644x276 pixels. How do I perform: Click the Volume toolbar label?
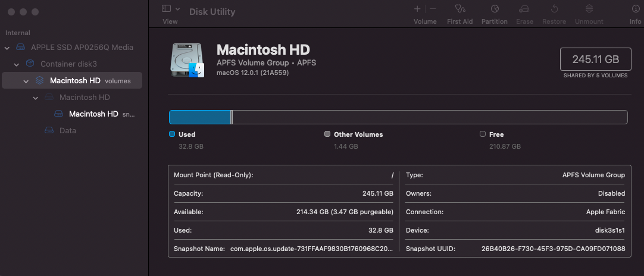pyautogui.click(x=425, y=21)
